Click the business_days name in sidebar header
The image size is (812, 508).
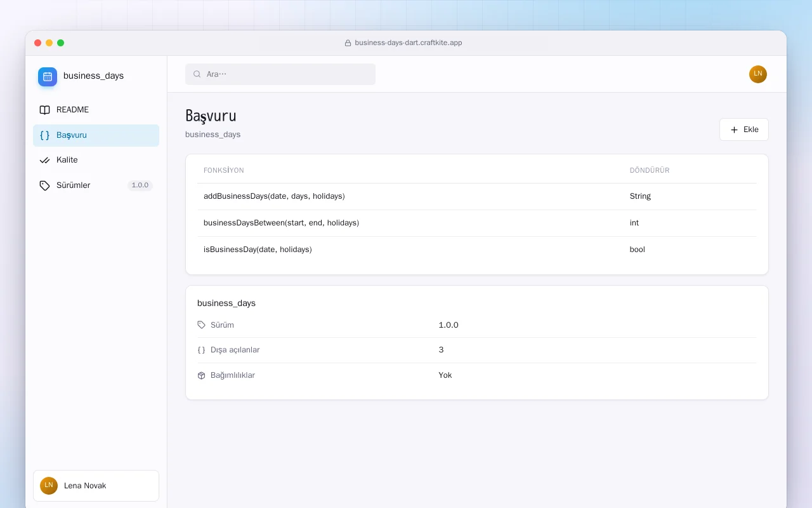(94, 76)
